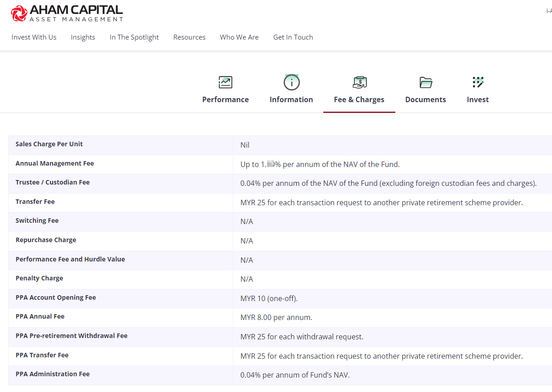Click the Repurchase Charge label
The image size is (552, 392).
pos(46,240)
